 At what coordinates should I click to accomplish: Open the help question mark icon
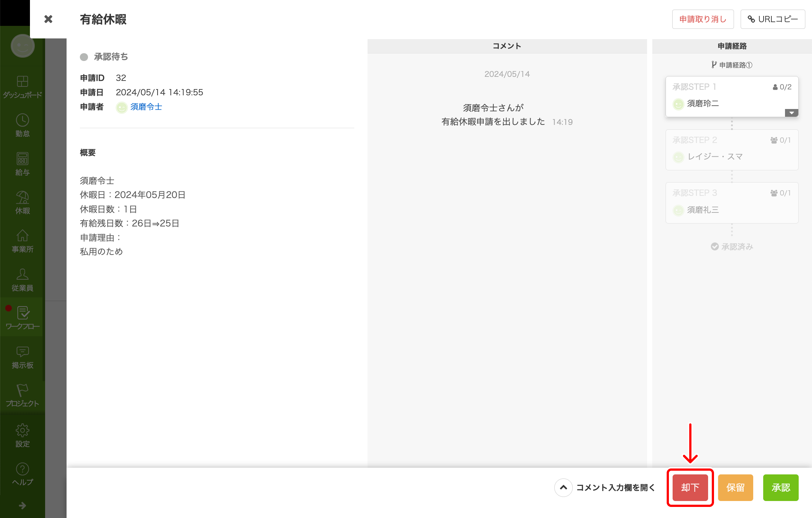[x=22, y=469]
